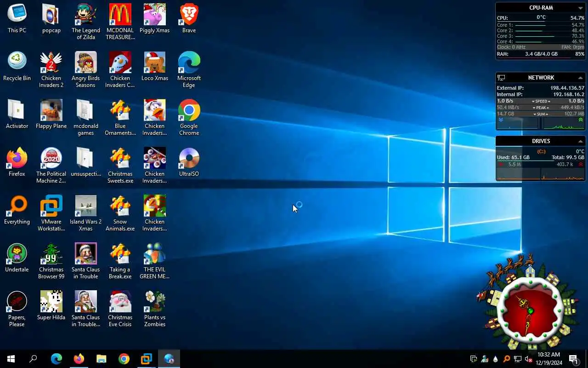This screenshot has height=368, width=588.
Task: Select the Recycle Bin icon
Action: coord(17,67)
